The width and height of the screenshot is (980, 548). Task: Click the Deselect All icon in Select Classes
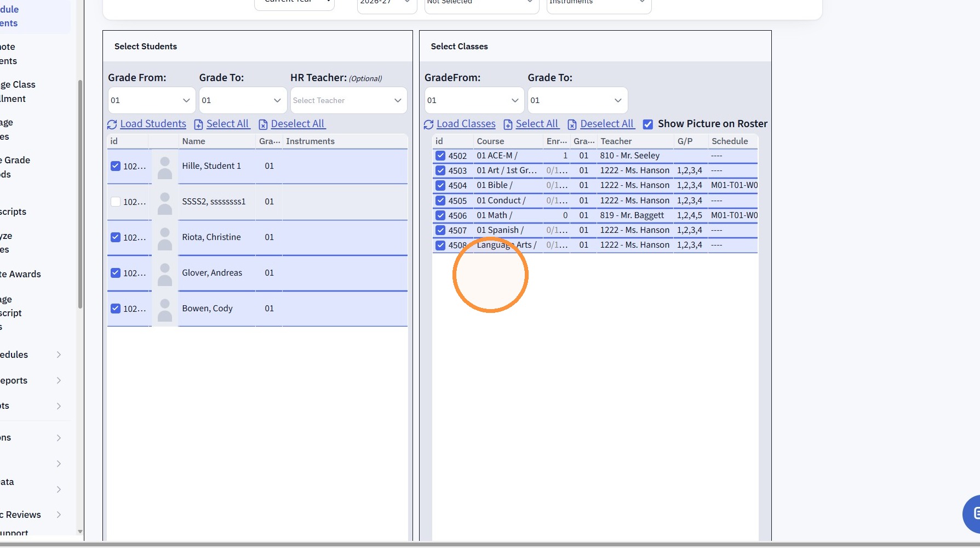tap(572, 124)
